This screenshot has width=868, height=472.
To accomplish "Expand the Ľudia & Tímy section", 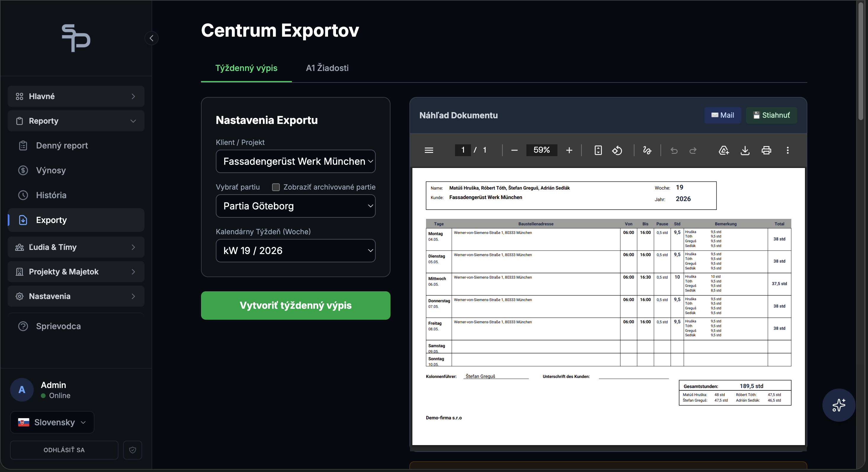I will (76, 247).
